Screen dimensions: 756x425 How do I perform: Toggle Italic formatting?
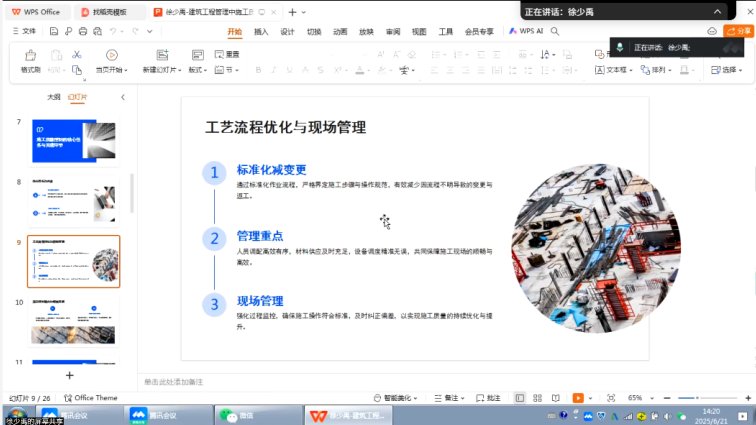274,70
